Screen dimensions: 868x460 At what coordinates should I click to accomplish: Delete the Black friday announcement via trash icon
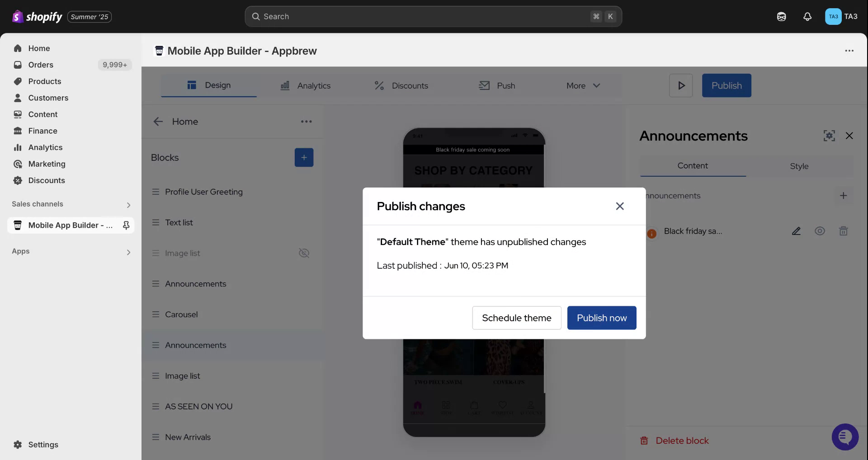coord(843,231)
